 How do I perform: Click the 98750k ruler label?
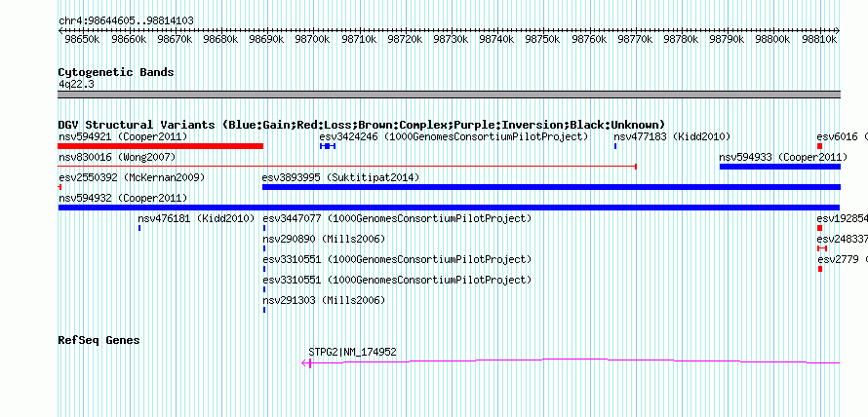tap(542, 39)
